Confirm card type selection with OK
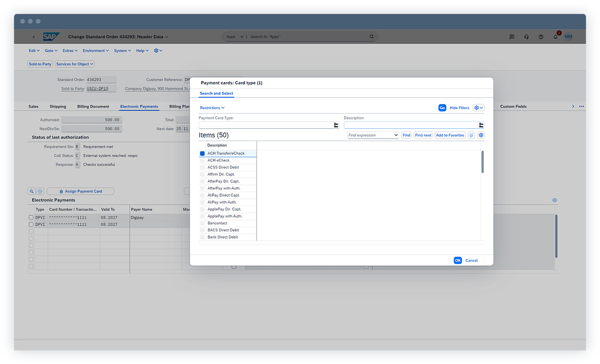Screen dimensions: 600x364 (x=457, y=260)
